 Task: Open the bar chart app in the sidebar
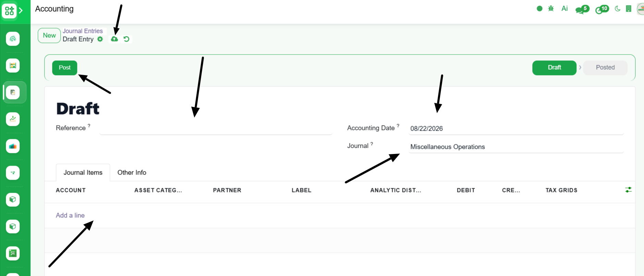click(13, 146)
